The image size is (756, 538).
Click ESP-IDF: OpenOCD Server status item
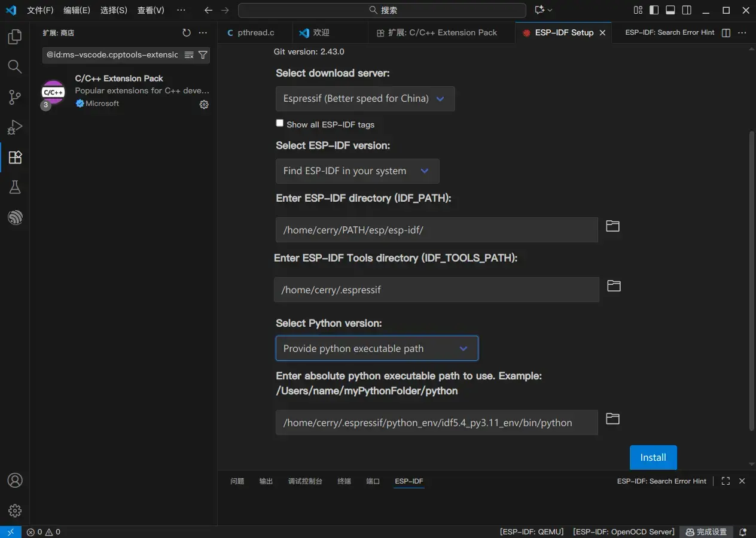tap(623, 532)
